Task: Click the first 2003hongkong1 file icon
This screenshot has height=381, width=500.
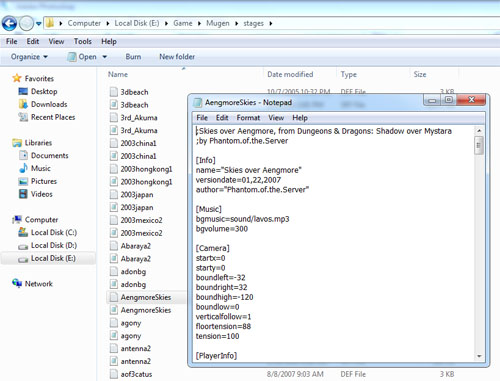Action: tap(114, 169)
